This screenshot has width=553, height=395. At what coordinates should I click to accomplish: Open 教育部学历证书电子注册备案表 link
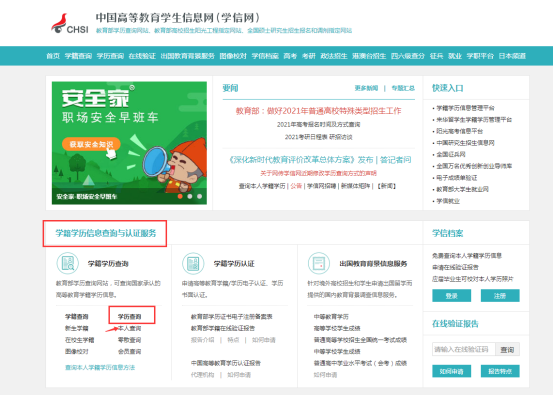tap(232, 316)
